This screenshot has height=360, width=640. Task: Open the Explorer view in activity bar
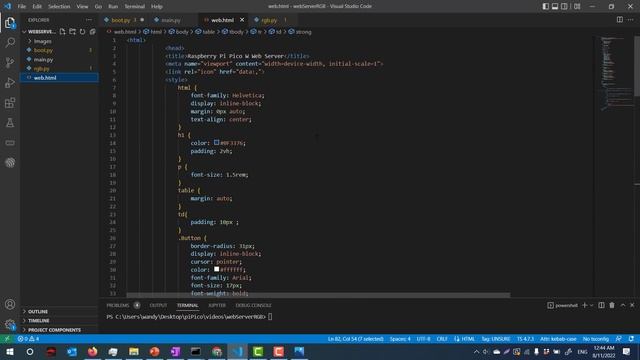click(10, 23)
